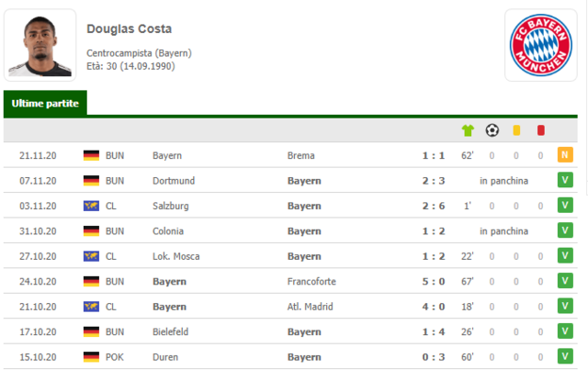Open the Duren team link
Screen dimensions: 588x370
point(165,357)
